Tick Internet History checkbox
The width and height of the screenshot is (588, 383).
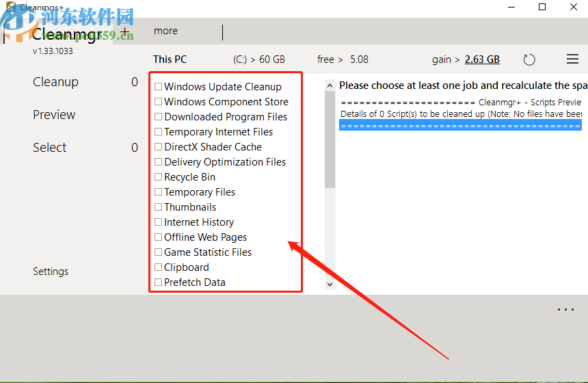click(158, 222)
